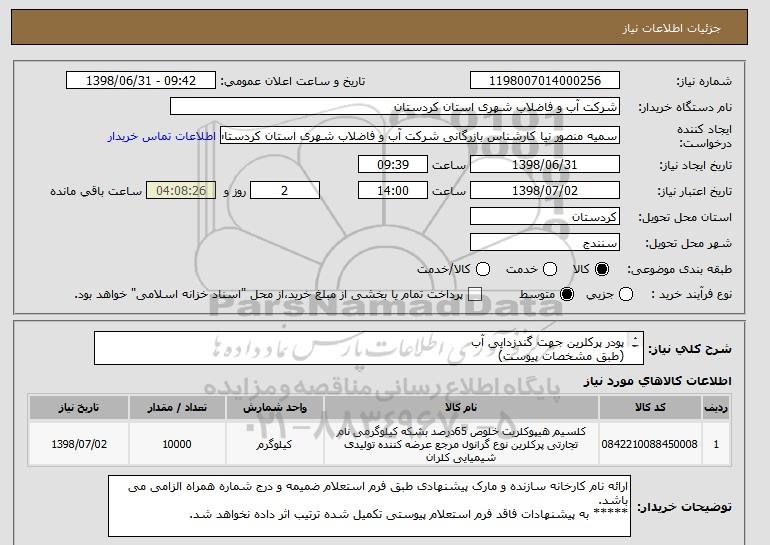Click the remaining days field showing 2

click(285, 191)
